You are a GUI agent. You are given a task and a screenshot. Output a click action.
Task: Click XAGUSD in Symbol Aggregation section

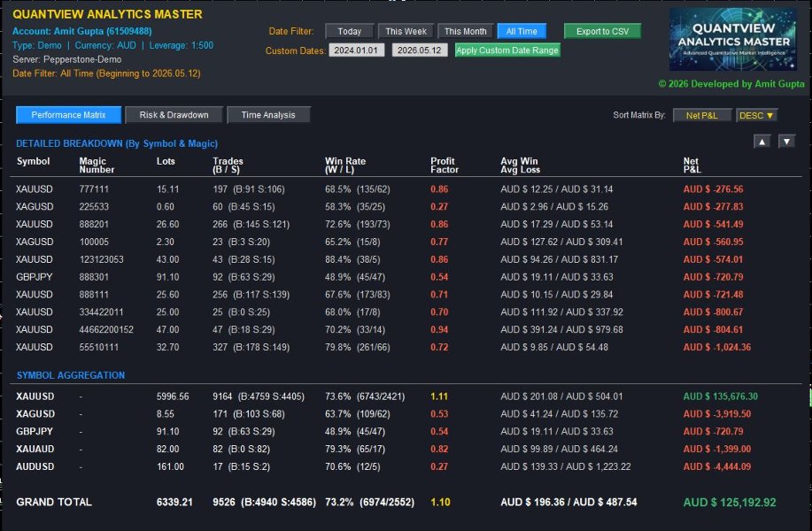point(35,414)
